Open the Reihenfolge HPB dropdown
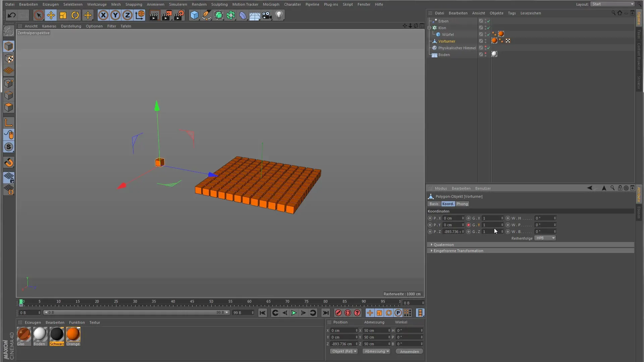The width and height of the screenshot is (644, 362). [x=545, y=238]
